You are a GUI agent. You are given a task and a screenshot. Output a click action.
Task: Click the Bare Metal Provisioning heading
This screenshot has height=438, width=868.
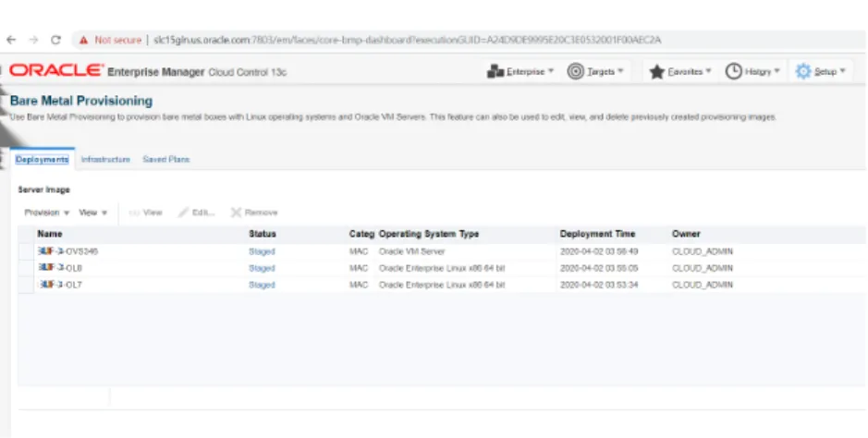point(81,101)
